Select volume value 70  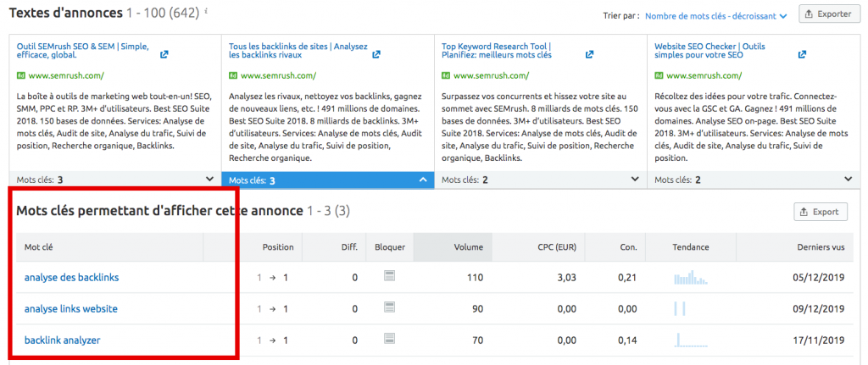pyautogui.click(x=478, y=340)
